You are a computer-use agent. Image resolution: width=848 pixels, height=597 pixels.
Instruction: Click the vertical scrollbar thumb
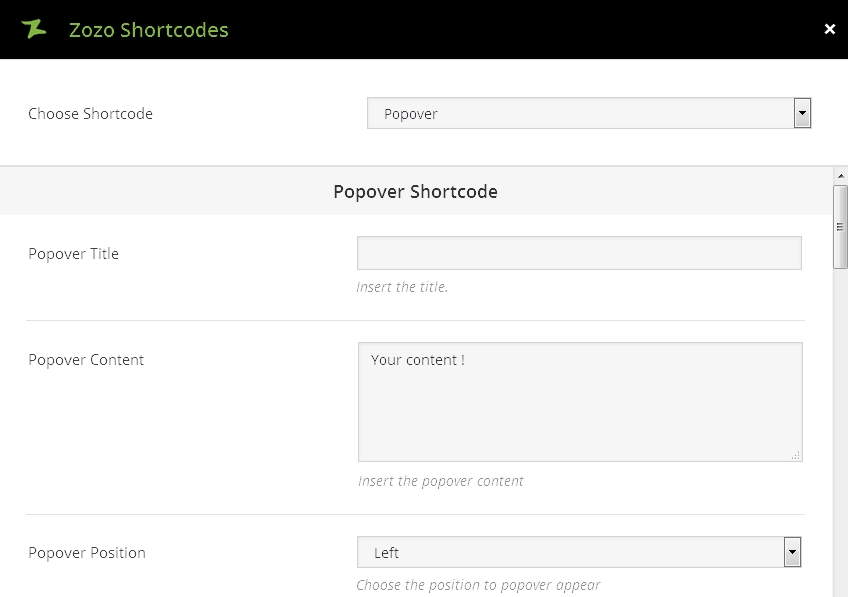[x=840, y=227]
